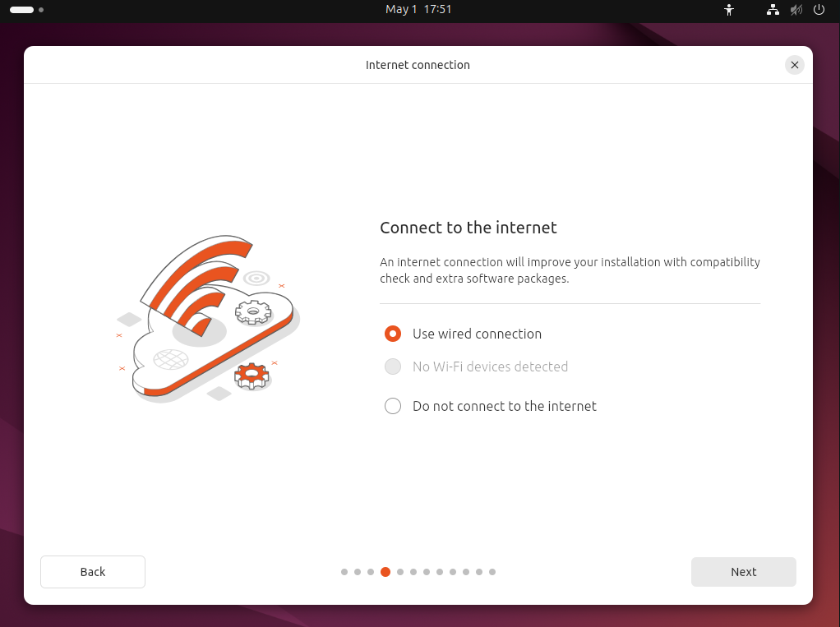Go to the previous step with Back
This screenshot has width=840, height=627.
point(93,572)
